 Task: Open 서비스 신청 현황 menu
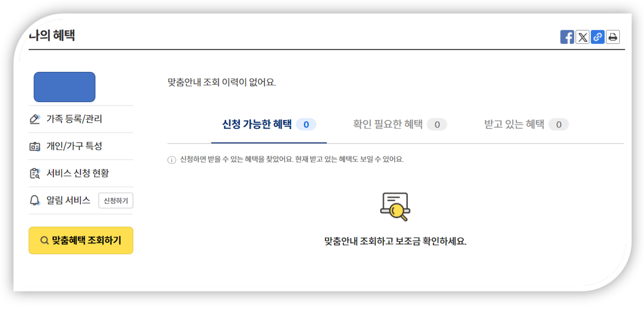tap(77, 173)
